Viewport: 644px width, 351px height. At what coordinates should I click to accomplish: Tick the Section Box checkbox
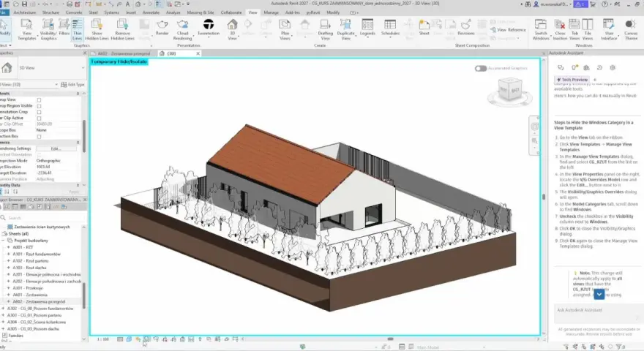(x=39, y=136)
